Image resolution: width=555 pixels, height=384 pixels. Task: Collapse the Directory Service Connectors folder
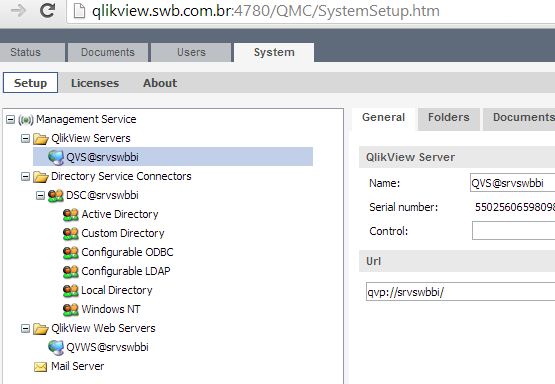[25, 176]
